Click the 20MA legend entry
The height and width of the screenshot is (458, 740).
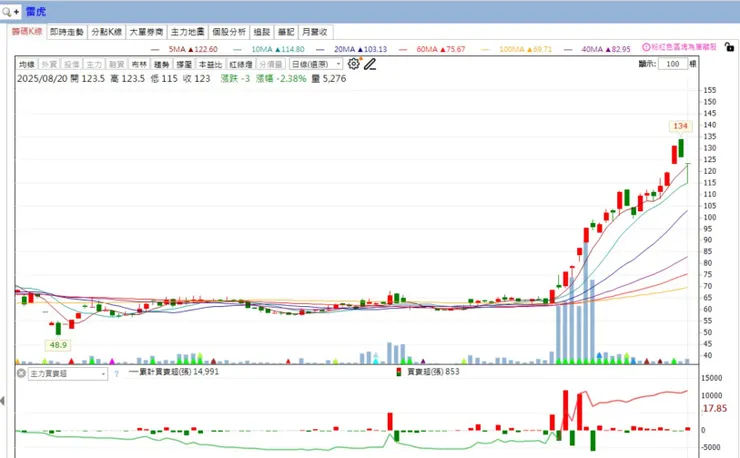pos(351,49)
